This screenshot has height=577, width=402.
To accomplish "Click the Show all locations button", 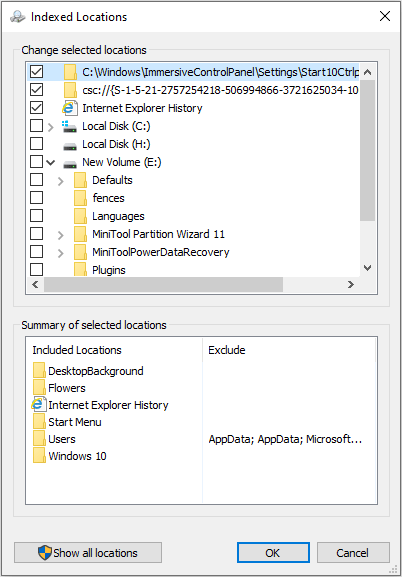I will coord(88,552).
